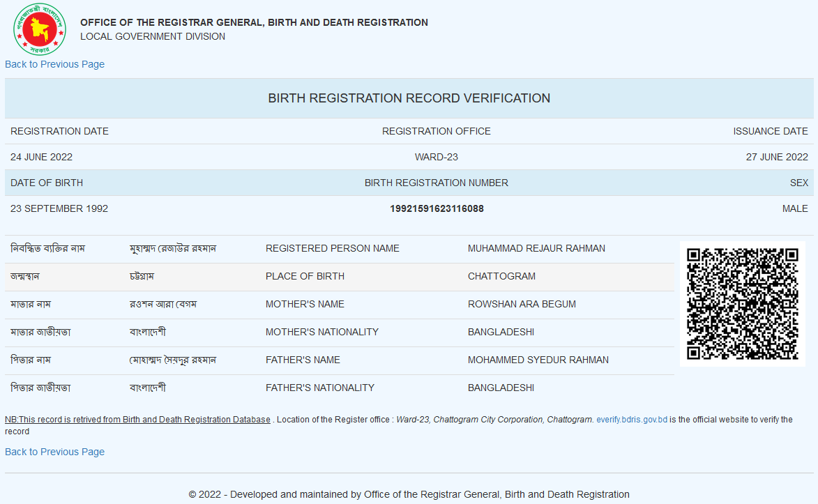Click the registration date 24 JUNE 2022
This screenshot has width=818, height=504.
click(41, 157)
